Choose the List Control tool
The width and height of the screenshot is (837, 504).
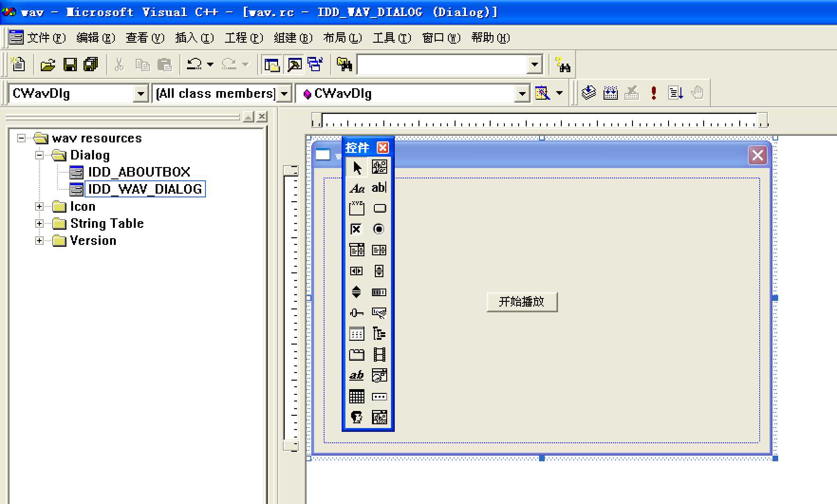tap(357, 334)
